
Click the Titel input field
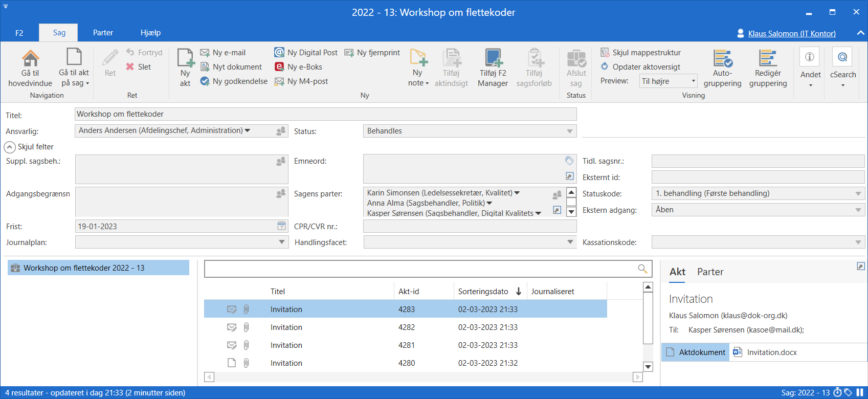click(325, 114)
